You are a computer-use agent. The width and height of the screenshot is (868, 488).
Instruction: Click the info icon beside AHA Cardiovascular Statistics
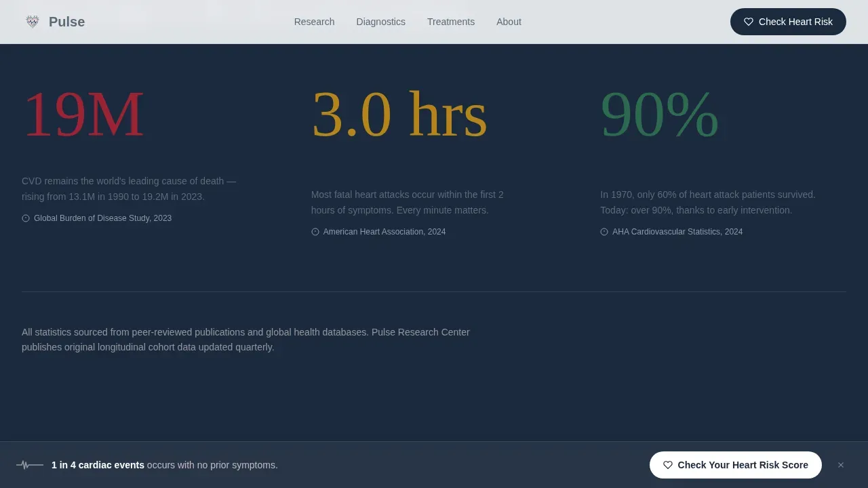604,232
